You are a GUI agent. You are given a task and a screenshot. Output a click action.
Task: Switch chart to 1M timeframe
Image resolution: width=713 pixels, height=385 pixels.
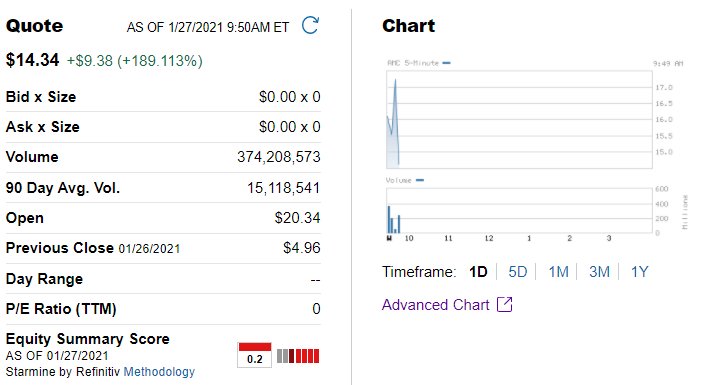tap(558, 272)
